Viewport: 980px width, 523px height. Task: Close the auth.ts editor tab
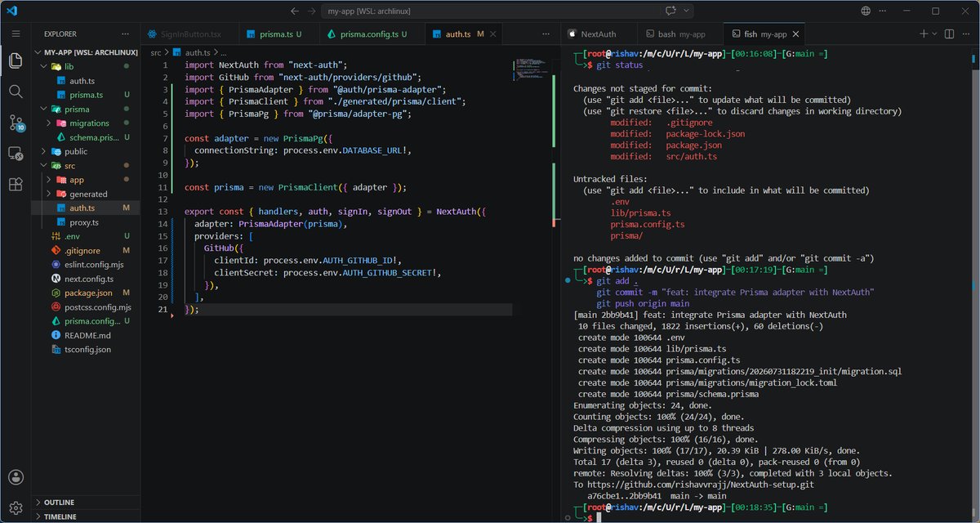click(494, 34)
